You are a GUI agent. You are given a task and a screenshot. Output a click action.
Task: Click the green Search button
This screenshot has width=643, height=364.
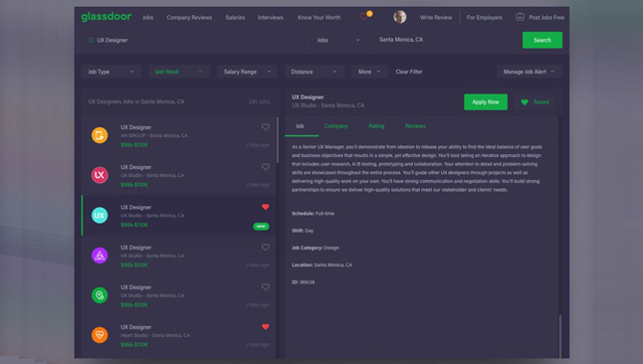tap(542, 40)
